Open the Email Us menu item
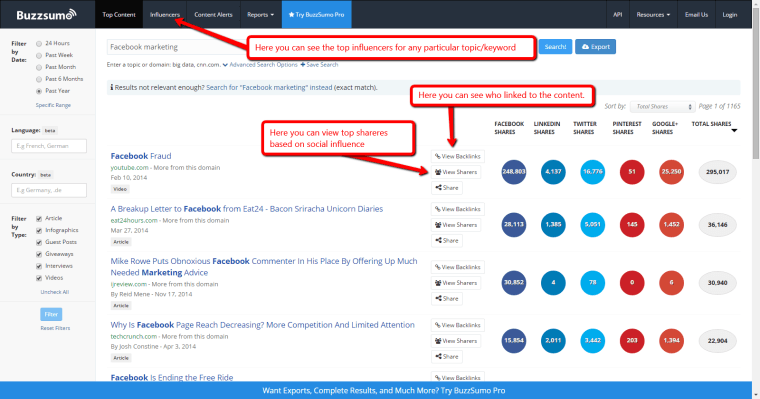Screen dimensions: 760x399 tap(696, 15)
